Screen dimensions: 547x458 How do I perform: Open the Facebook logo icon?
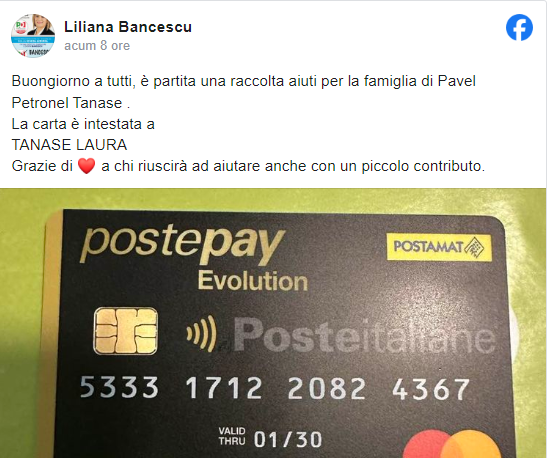pos(519,28)
